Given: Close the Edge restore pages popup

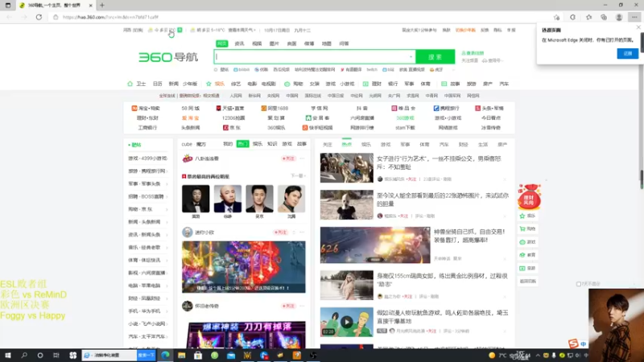Looking at the screenshot, I should pyautogui.click(x=638, y=27).
